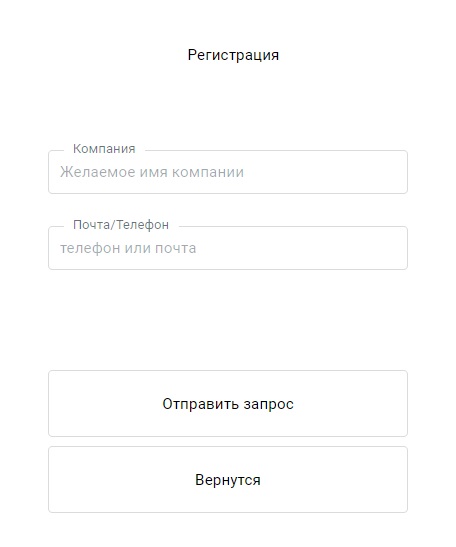Go back using the Вернутся button
The image size is (456, 547).
coord(228,480)
